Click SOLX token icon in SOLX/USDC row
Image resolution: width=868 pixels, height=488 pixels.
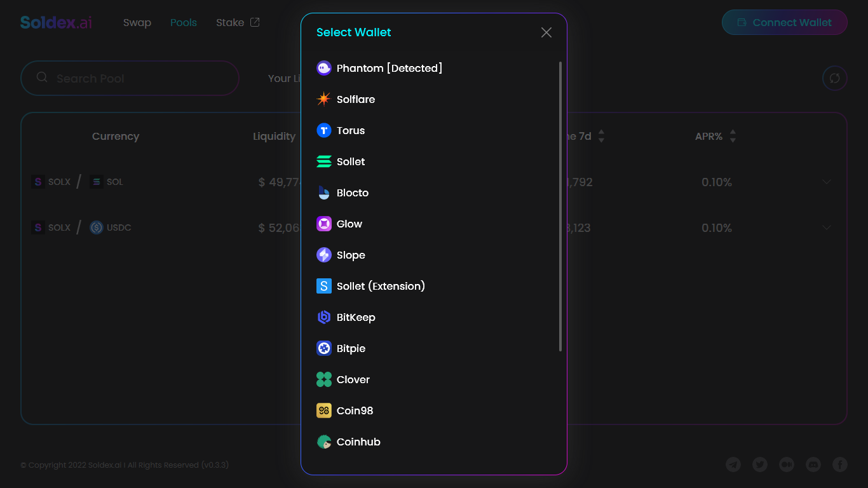pos(38,227)
